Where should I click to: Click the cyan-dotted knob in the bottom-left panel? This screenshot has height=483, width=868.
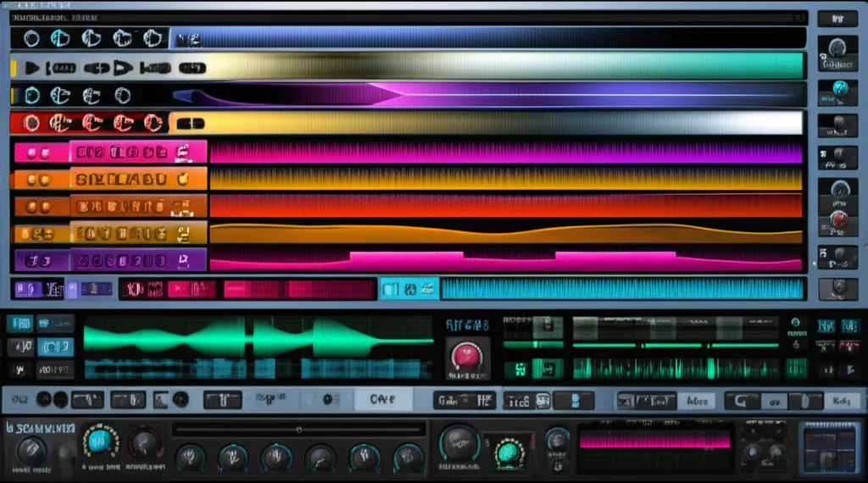[100, 441]
